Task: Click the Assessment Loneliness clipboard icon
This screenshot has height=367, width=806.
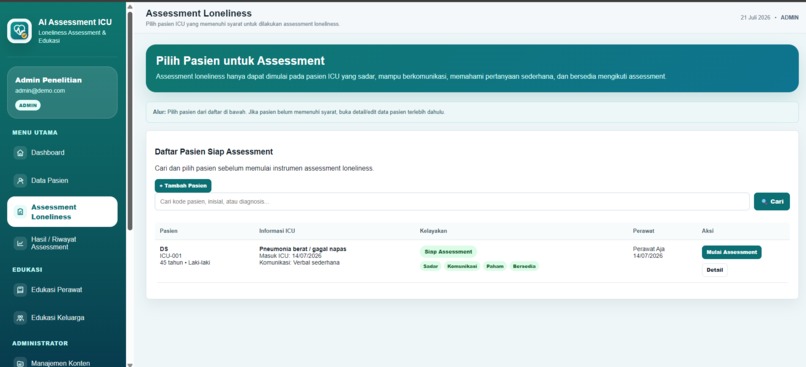Action: pos(20,212)
